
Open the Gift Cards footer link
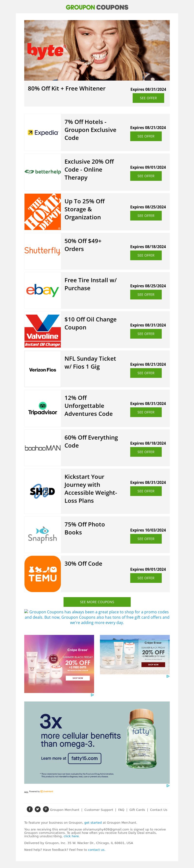(x=137, y=810)
